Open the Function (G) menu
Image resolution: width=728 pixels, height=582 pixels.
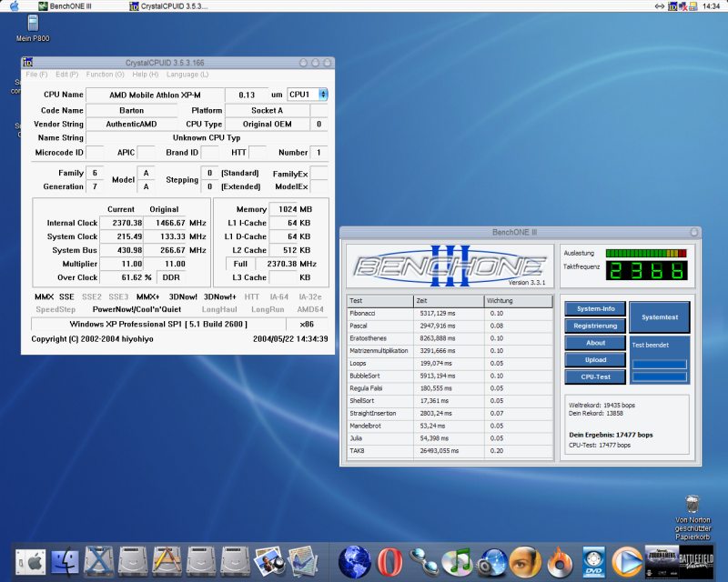(x=105, y=74)
